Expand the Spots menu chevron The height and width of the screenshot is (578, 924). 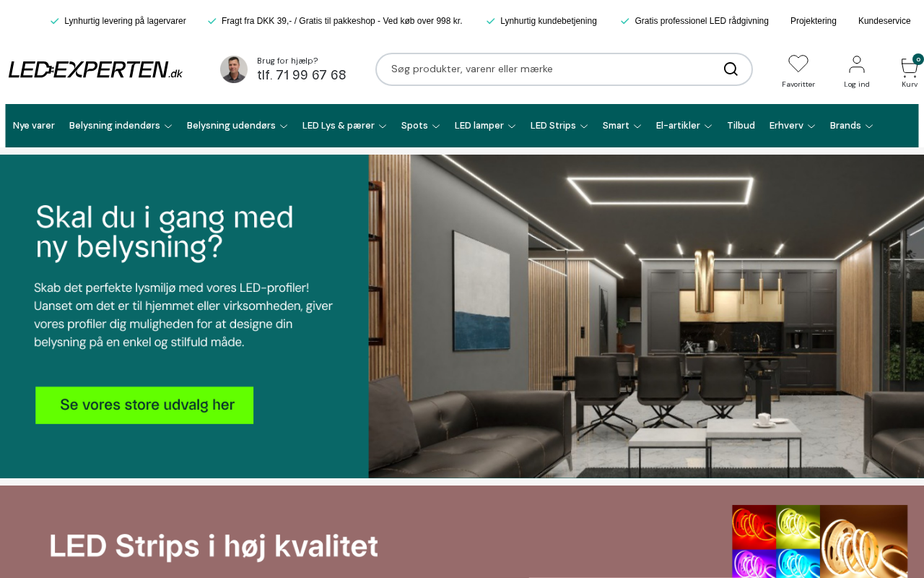[x=436, y=126]
